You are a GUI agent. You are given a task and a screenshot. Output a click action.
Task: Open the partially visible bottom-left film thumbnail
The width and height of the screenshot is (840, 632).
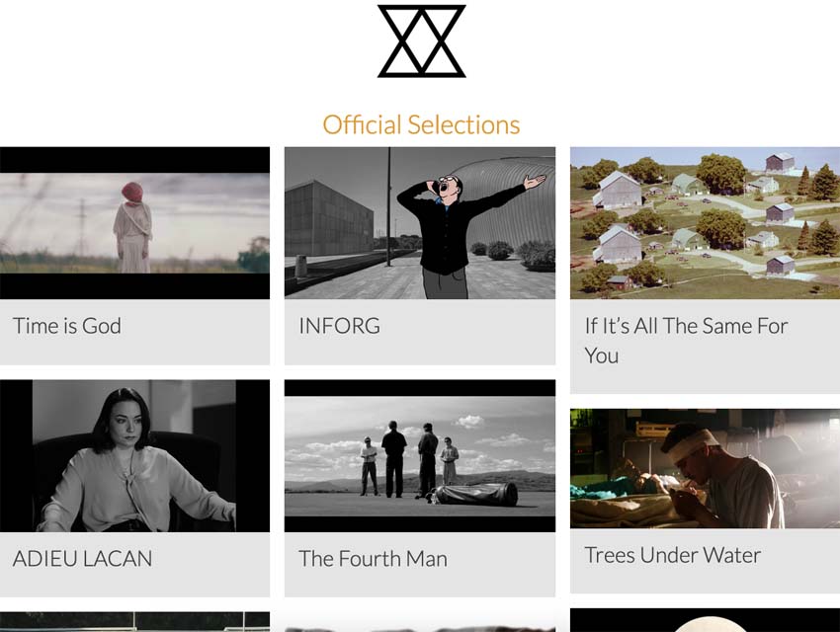pos(134,622)
